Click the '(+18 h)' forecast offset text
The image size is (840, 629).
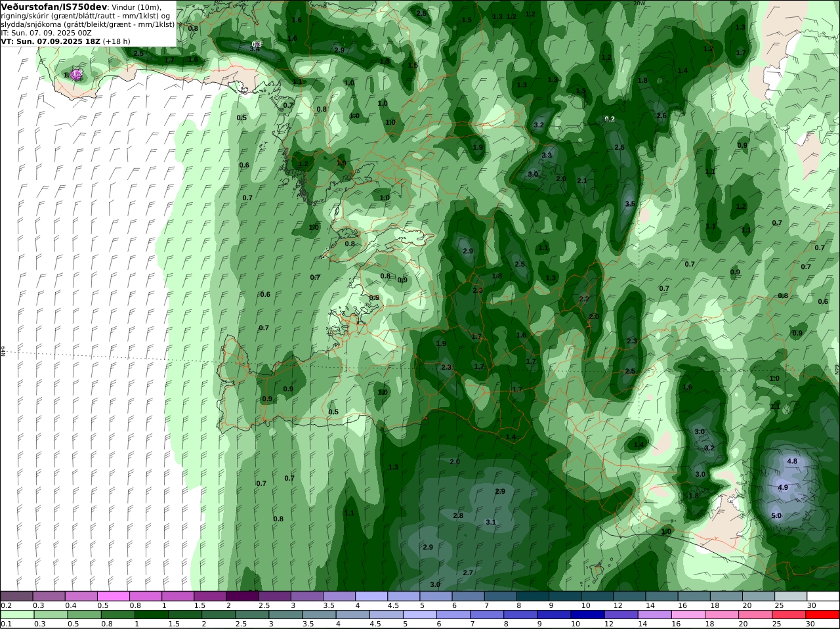click(117, 41)
